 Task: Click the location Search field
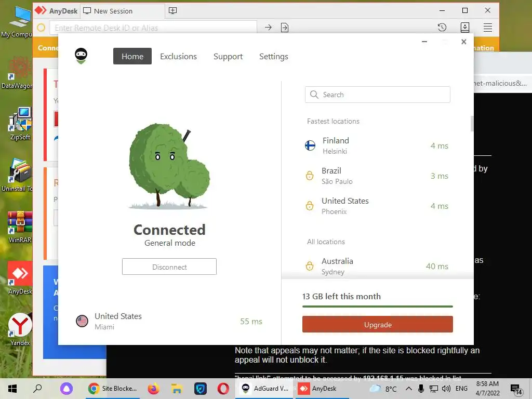pos(378,95)
